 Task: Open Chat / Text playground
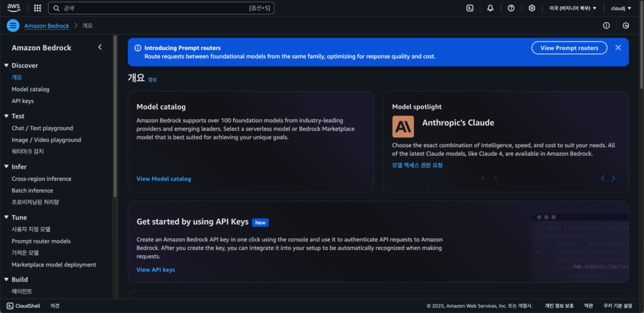pyautogui.click(x=42, y=128)
